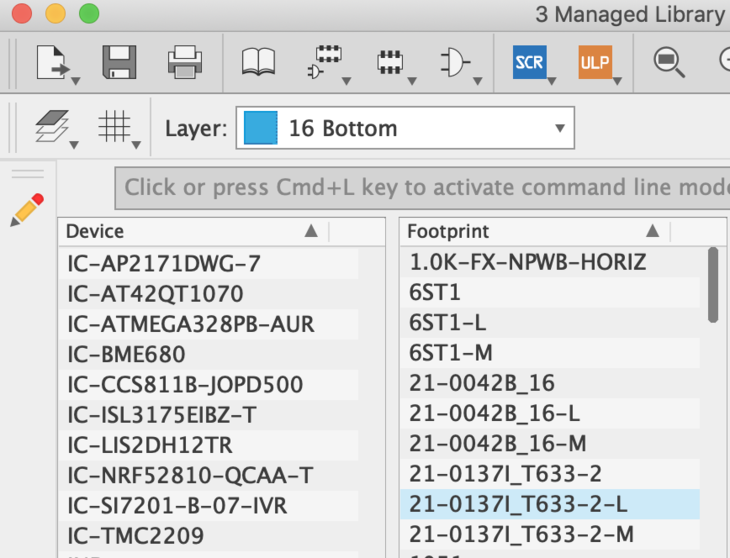Select device IC-CCS811B-JOPD500
This screenshot has height=558, width=730.
click(x=208, y=384)
